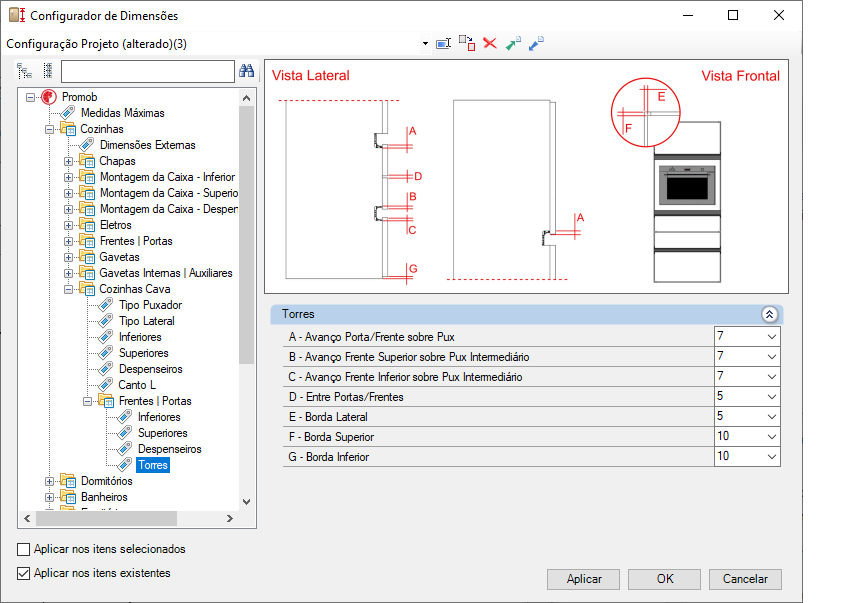This screenshot has height=603, width=852.
Task: Click the duplicate configuration icon
Action: pyautogui.click(x=467, y=44)
